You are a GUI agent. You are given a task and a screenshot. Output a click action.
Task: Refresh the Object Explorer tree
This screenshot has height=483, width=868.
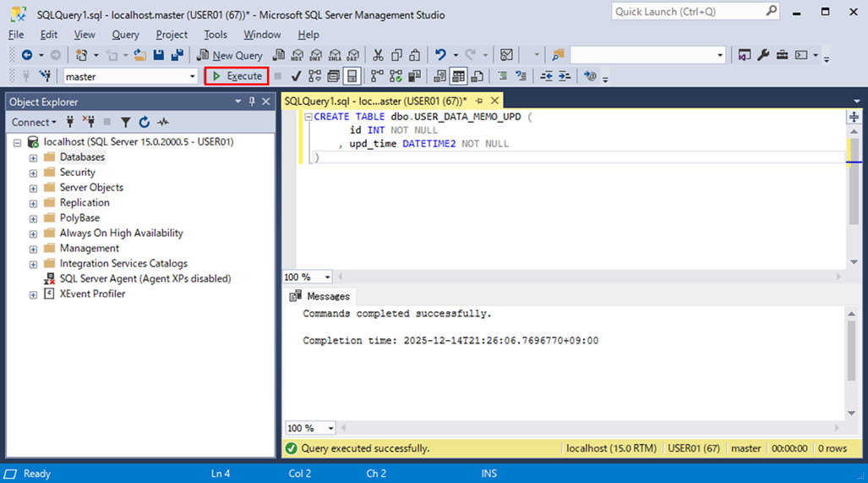pos(145,122)
